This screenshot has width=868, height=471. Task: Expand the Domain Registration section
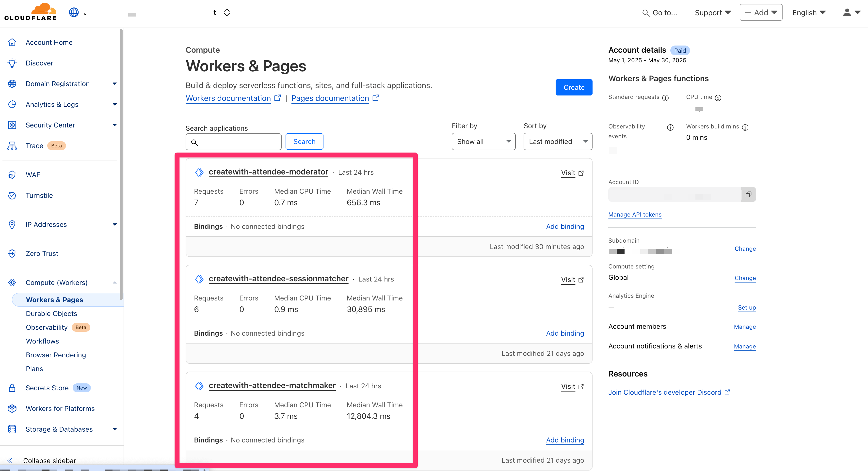114,84
